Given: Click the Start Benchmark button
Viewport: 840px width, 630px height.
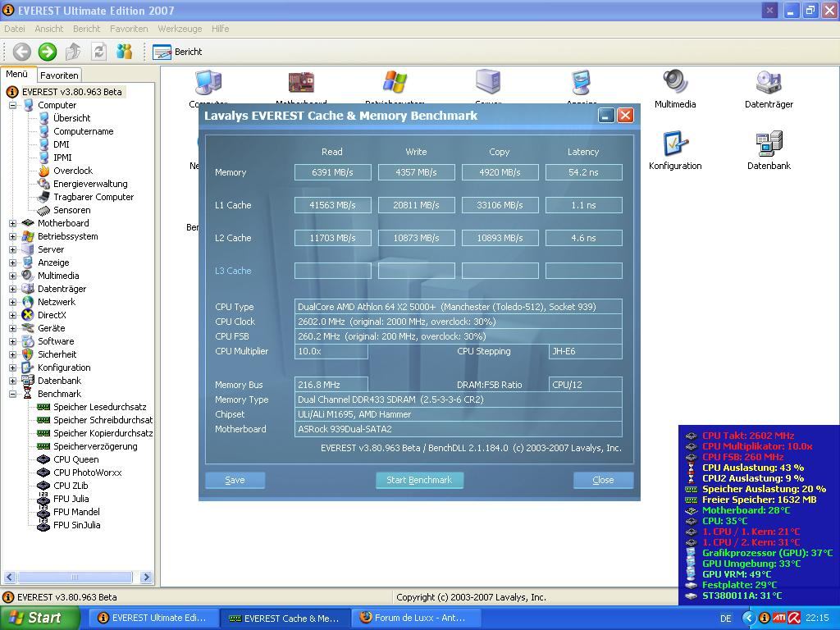Looking at the screenshot, I should [x=419, y=480].
